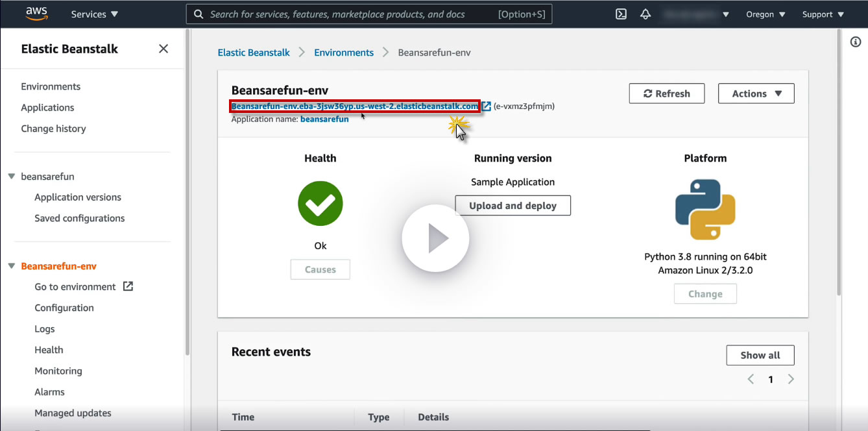Click the Causes button

tap(320, 269)
